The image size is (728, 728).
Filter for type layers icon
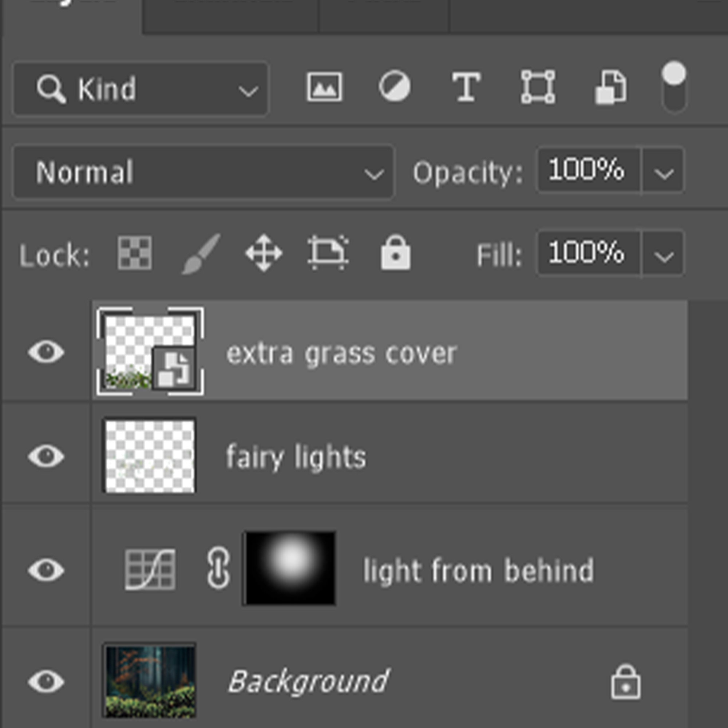click(x=467, y=87)
